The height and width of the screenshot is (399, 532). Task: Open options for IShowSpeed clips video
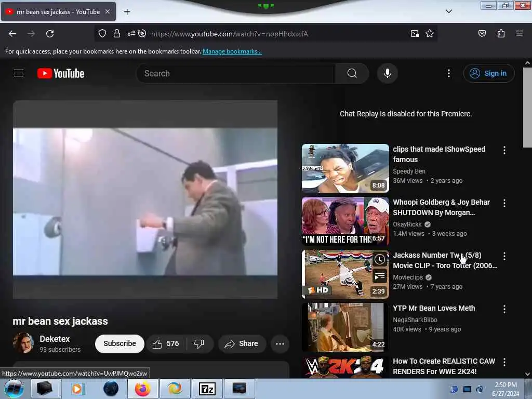tap(504, 150)
